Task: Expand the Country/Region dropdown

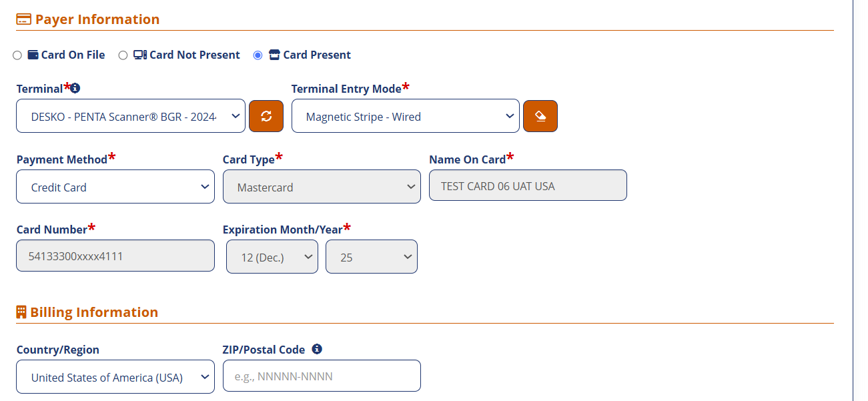Action: 115,377
